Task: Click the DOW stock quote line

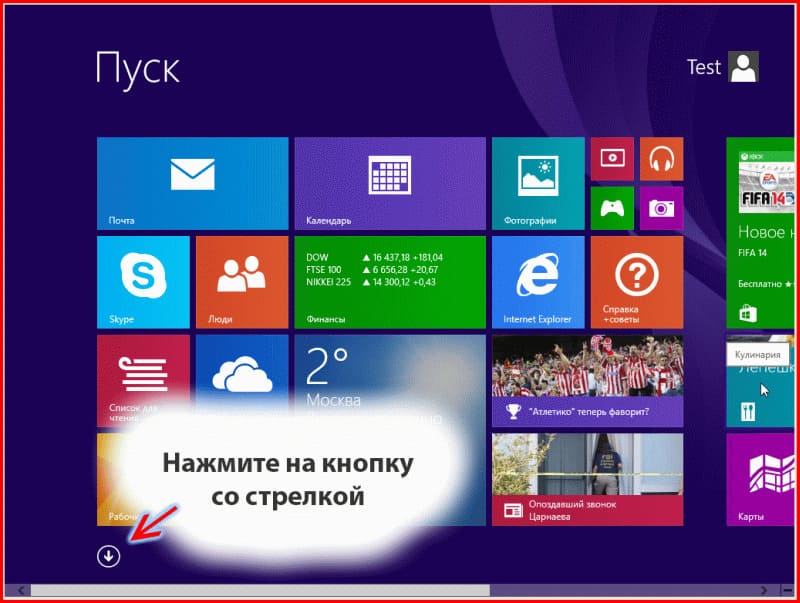Action: point(374,258)
